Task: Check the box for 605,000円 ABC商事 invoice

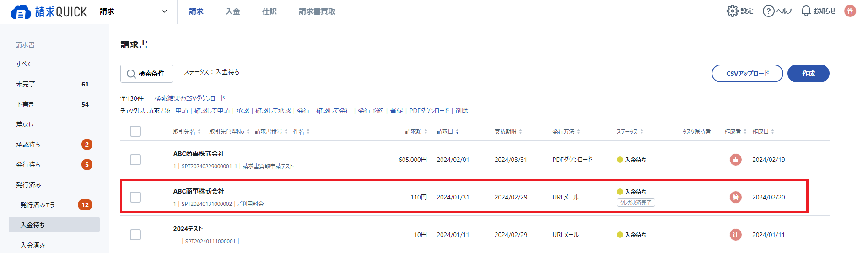Action: pos(135,160)
